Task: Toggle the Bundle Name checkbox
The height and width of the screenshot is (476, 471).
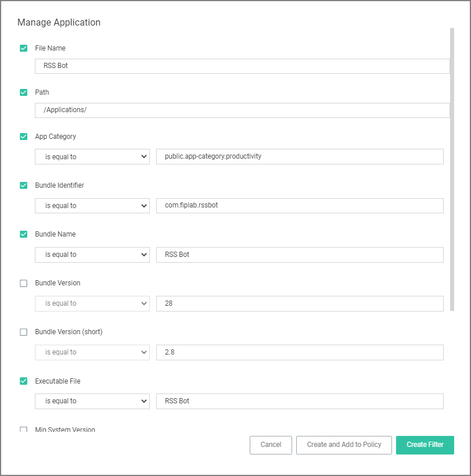Action: [x=23, y=234]
